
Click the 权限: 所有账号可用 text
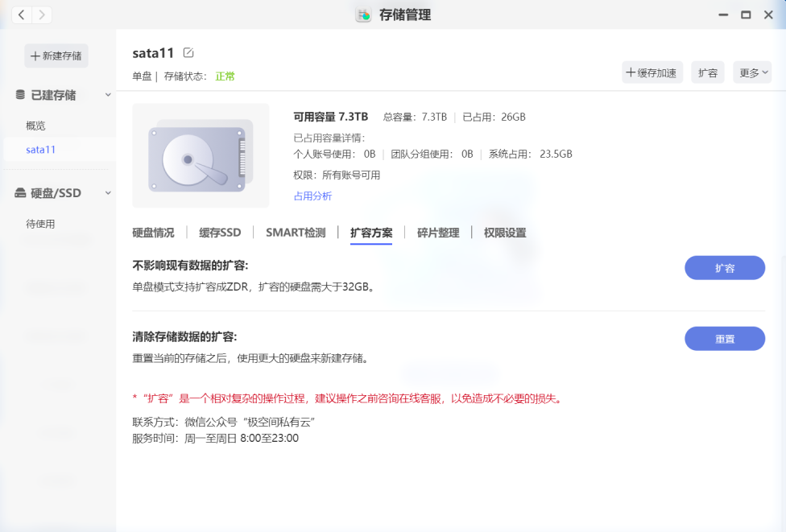pos(337,175)
